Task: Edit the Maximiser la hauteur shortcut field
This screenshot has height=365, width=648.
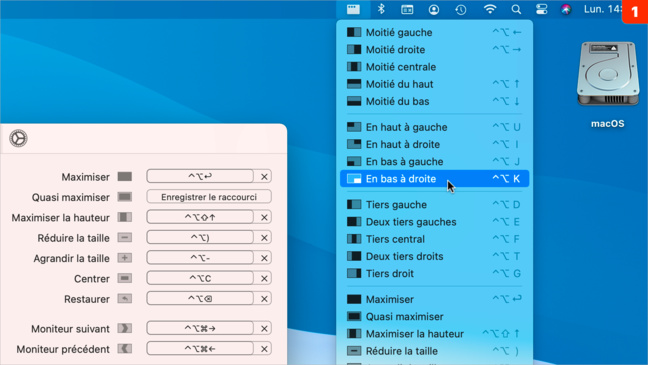Action: pos(200,217)
